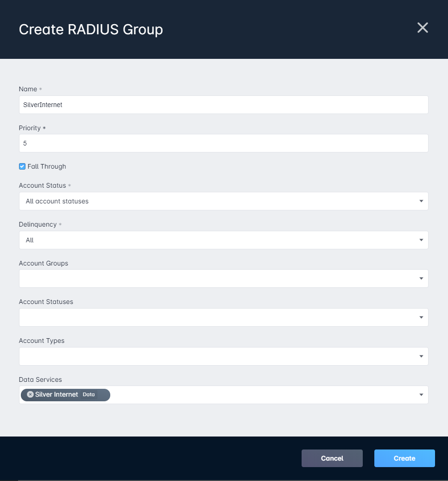Click the Create button
Screen dimensions: 448x481
(x=404, y=458)
